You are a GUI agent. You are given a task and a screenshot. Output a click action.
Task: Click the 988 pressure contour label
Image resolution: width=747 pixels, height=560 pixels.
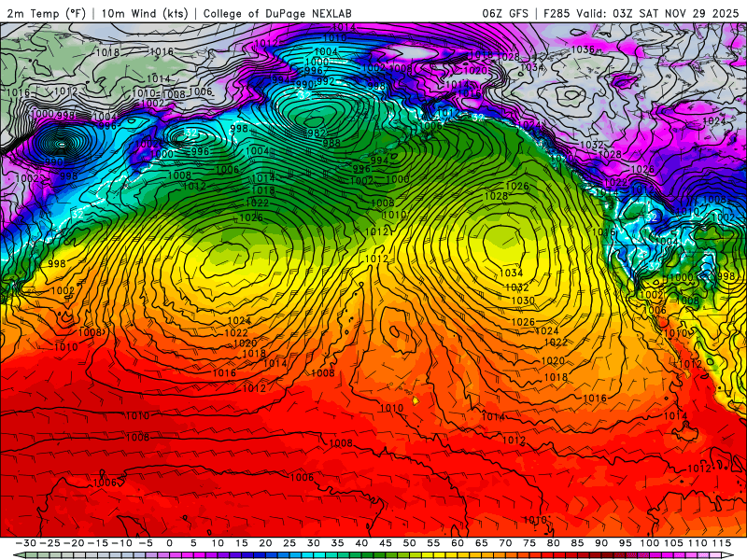tap(331, 143)
